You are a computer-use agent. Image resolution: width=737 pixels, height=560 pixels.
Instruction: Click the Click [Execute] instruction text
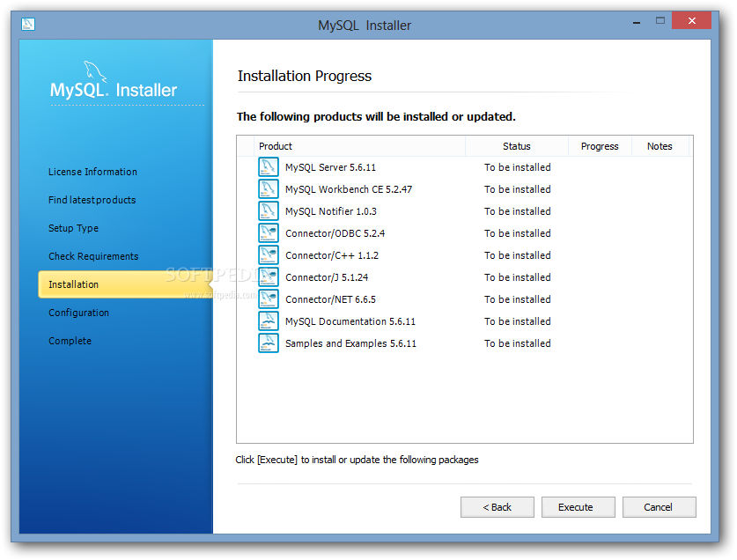click(x=357, y=460)
